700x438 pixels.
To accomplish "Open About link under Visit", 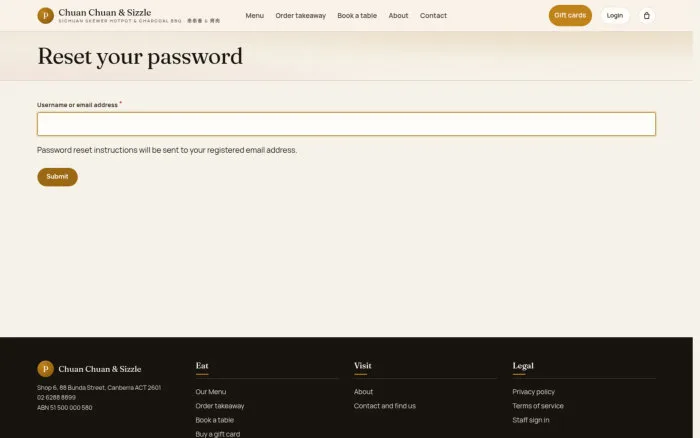I will point(363,392).
